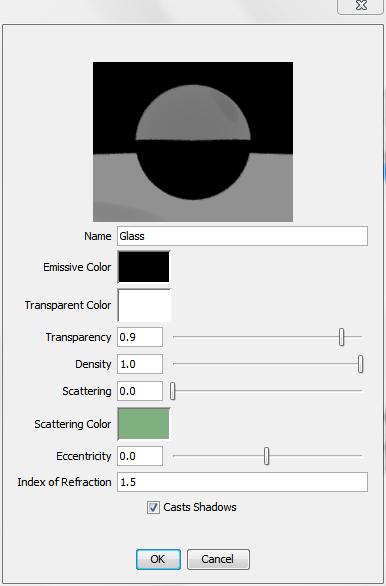Open the Emissive Color swatch

click(x=144, y=267)
